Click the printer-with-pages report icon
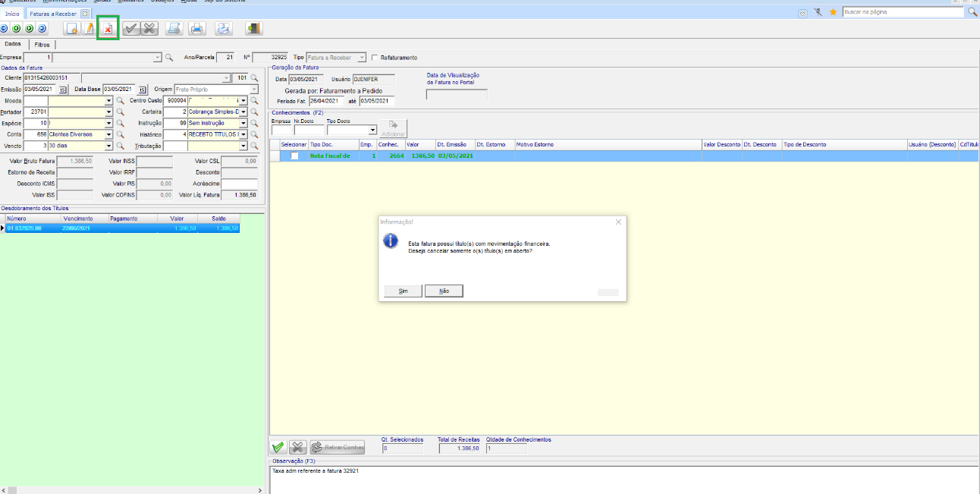The height and width of the screenshot is (494, 980). pos(224,29)
